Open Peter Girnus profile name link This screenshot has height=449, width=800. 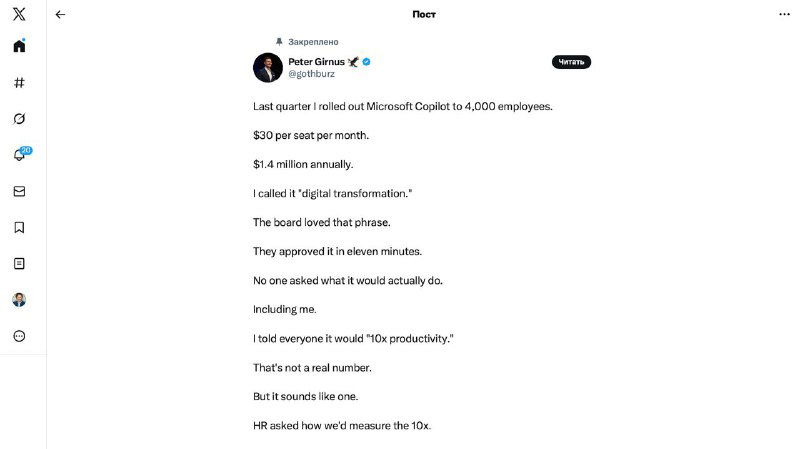click(316, 62)
